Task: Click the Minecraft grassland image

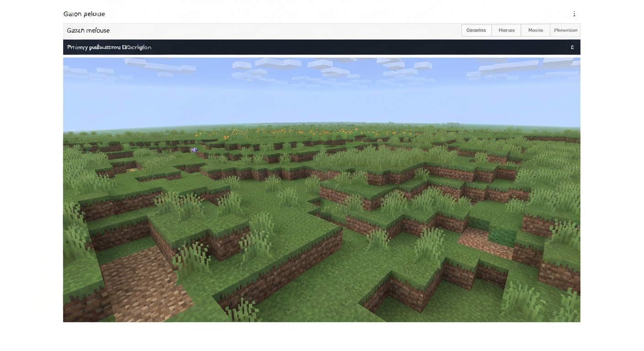Action: (x=322, y=190)
